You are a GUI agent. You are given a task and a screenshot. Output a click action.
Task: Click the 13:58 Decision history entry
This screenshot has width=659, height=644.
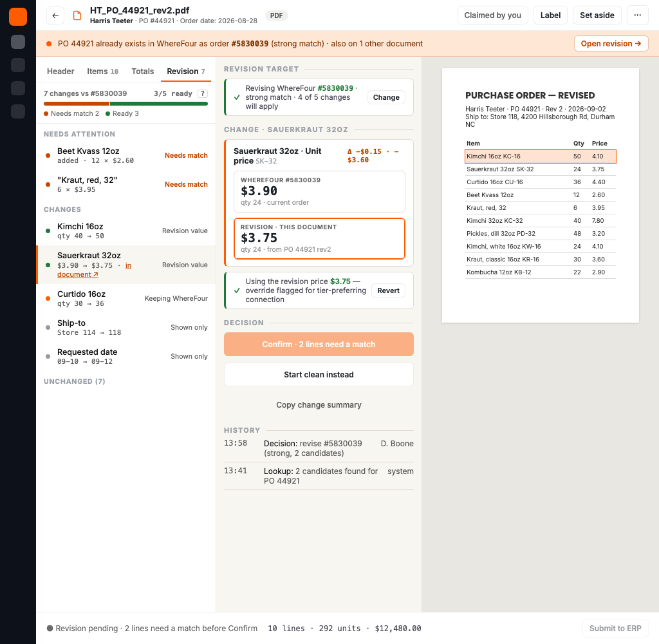click(319, 448)
